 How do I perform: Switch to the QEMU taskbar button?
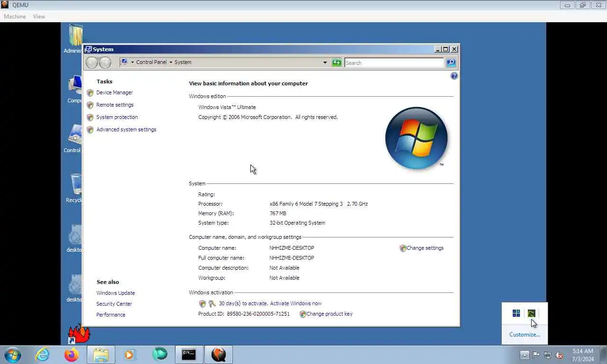coord(219,355)
